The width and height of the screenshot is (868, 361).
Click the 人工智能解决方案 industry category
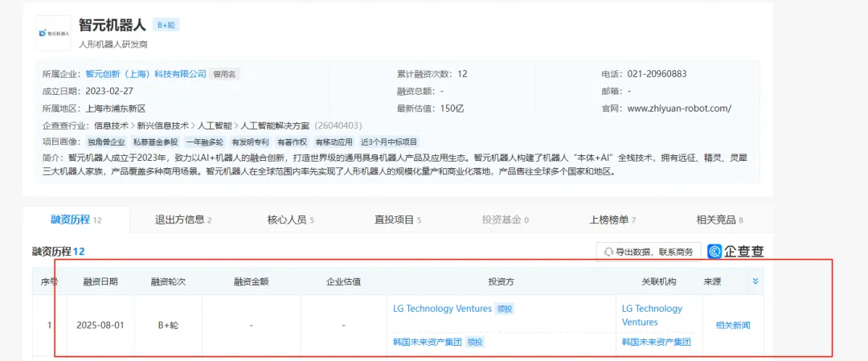[276, 125]
